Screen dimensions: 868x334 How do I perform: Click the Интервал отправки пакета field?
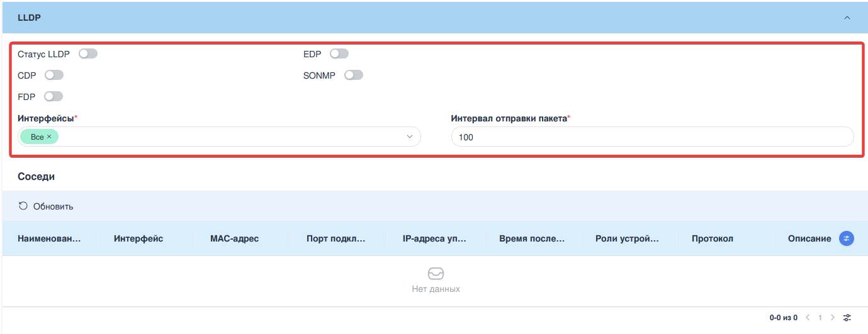click(x=652, y=136)
